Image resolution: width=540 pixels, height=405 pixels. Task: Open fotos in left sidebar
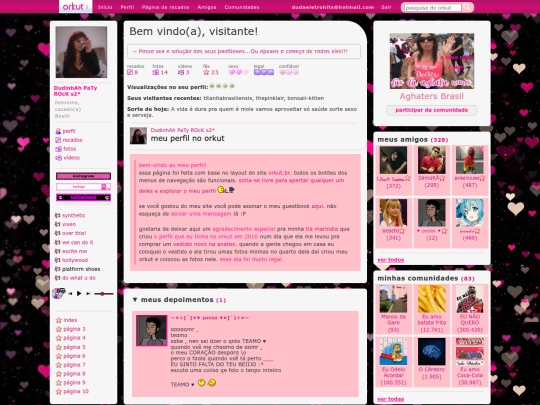(x=66, y=149)
